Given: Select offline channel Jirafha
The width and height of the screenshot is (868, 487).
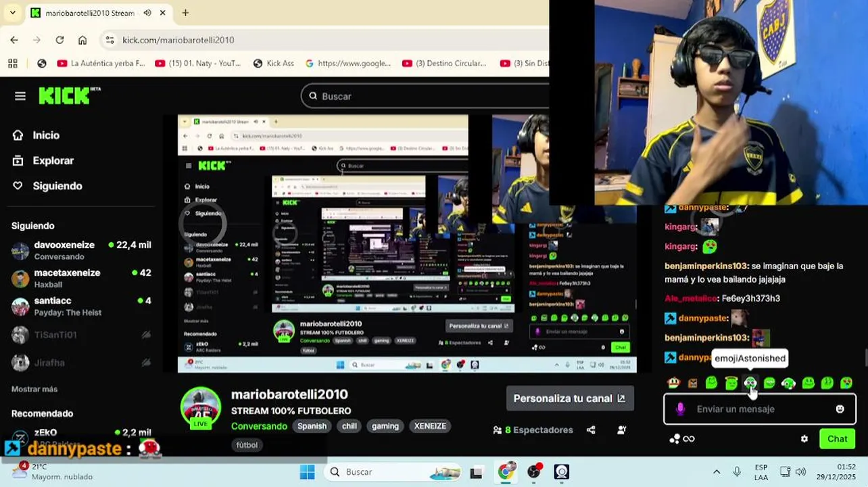Looking at the screenshot, I should [81, 363].
